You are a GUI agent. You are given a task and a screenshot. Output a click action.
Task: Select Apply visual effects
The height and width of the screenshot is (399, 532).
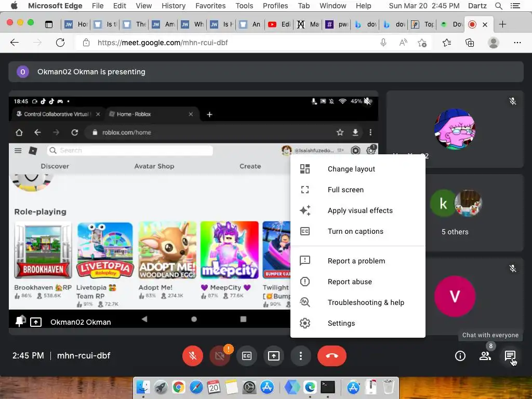[x=357, y=210]
